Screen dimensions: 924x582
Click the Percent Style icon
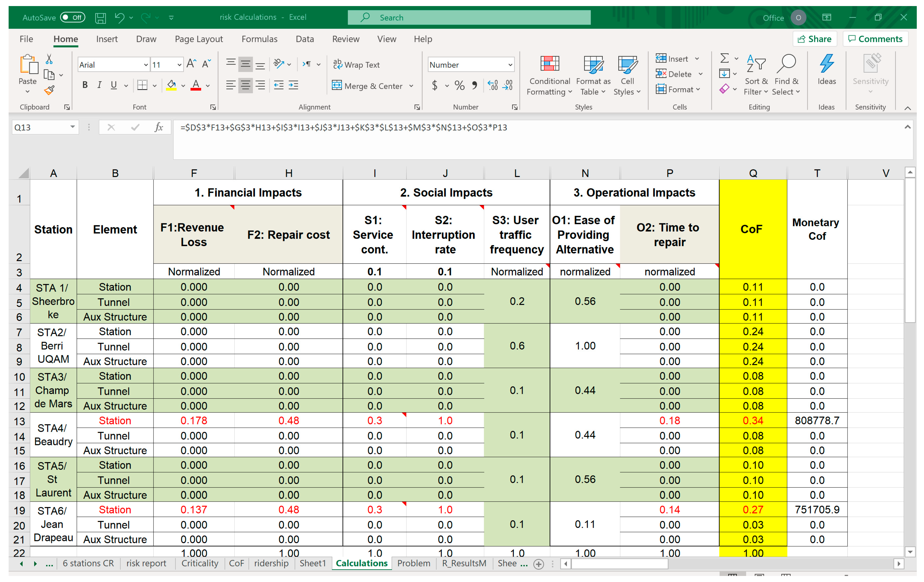click(x=459, y=85)
